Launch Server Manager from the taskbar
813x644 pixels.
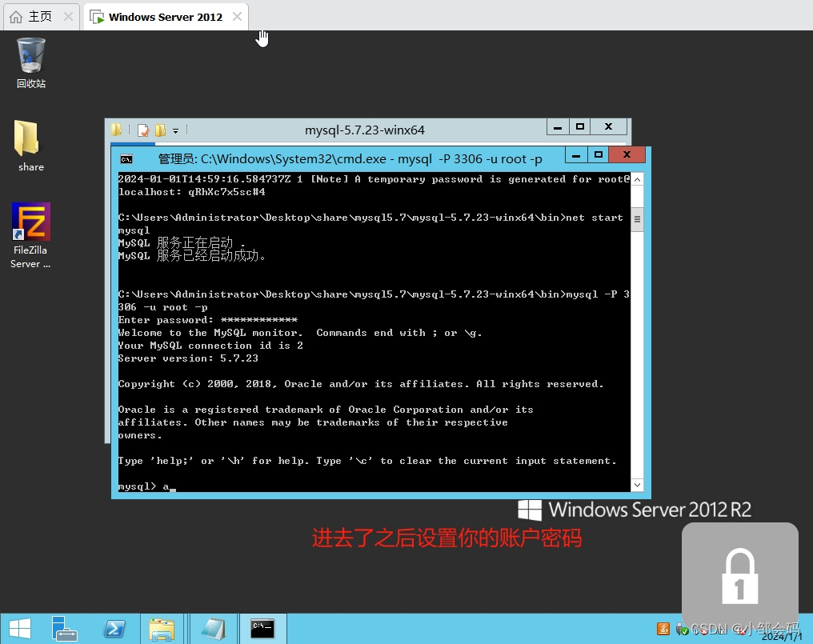65,629
